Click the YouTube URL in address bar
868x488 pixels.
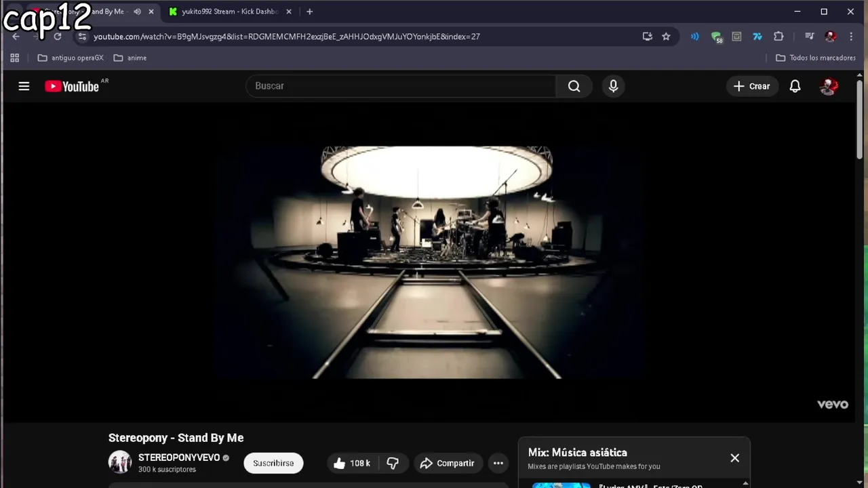(x=287, y=37)
